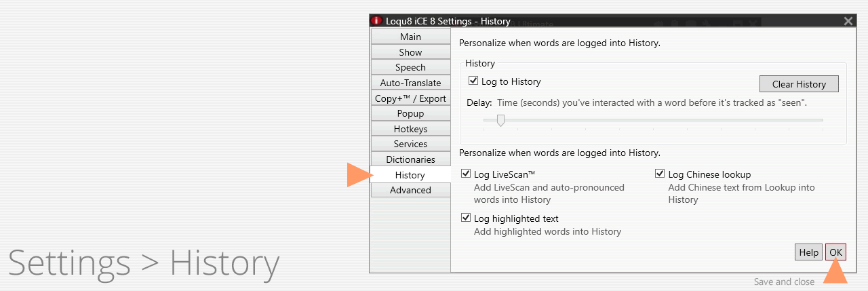Image resolution: width=868 pixels, height=291 pixels.
Task: Open the Speech settings tab
Action: (410, 67)
